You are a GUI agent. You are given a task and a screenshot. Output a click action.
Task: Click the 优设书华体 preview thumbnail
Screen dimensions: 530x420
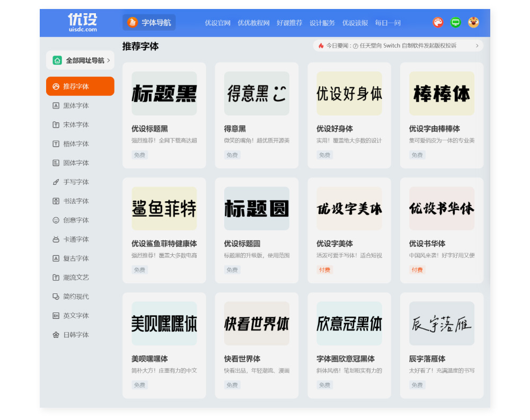[442, 209]
